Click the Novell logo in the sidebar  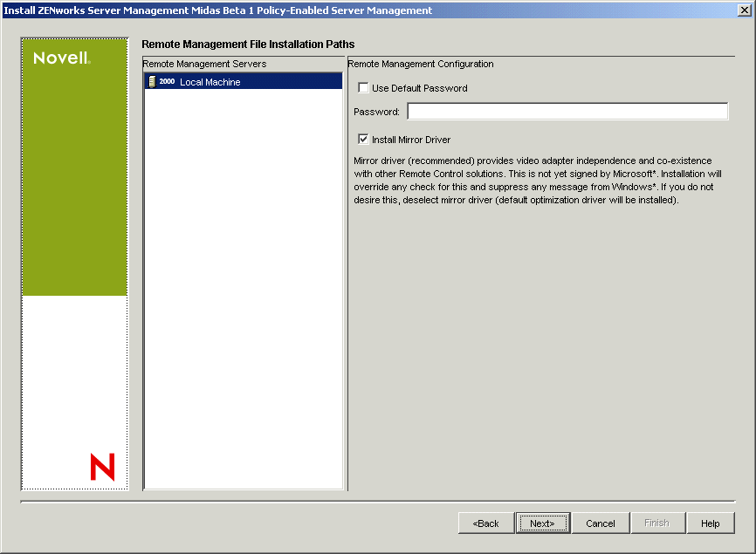(x=60, y=58)
